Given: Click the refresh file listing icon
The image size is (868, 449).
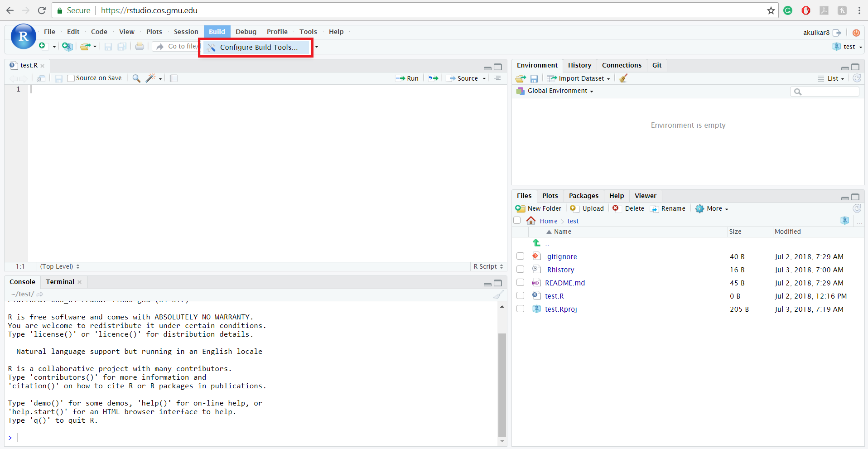Looking at the screenshot, I should [x=857, y=208].
